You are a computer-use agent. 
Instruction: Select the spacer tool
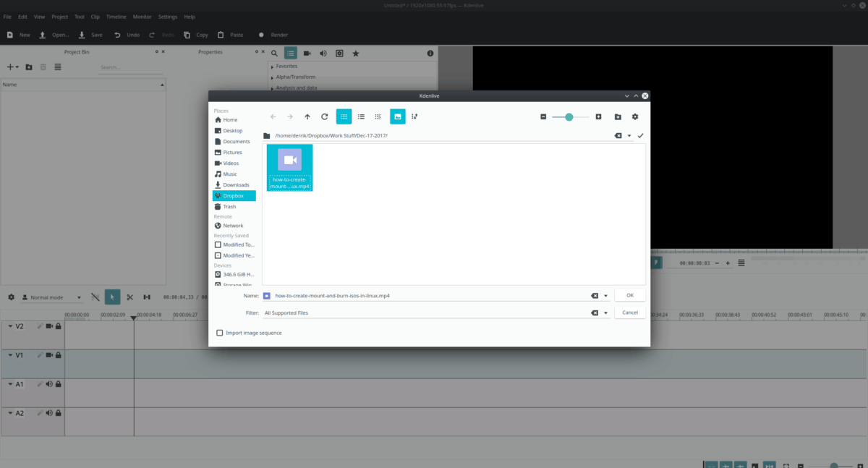(147, 297)
